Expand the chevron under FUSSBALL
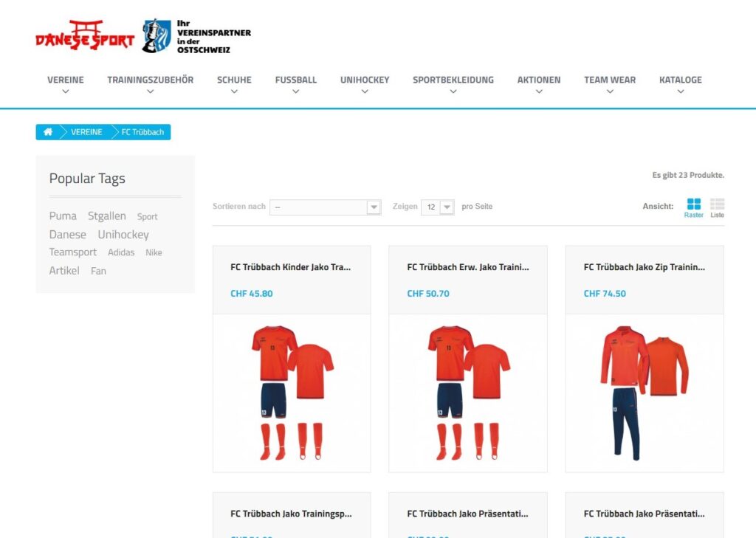This screenshot has width=756, height=538. click(x=296, y=91)
